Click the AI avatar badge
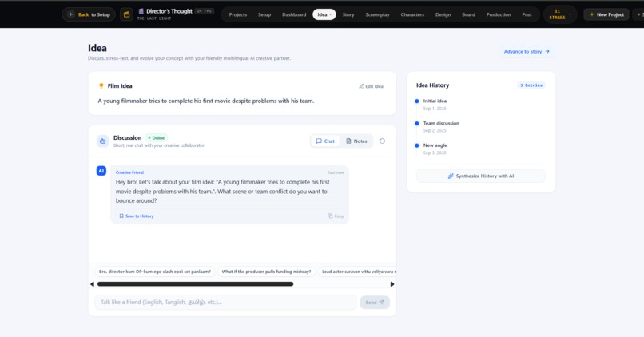The width and height of the screenshot is (644, 337). click(101, 171)
